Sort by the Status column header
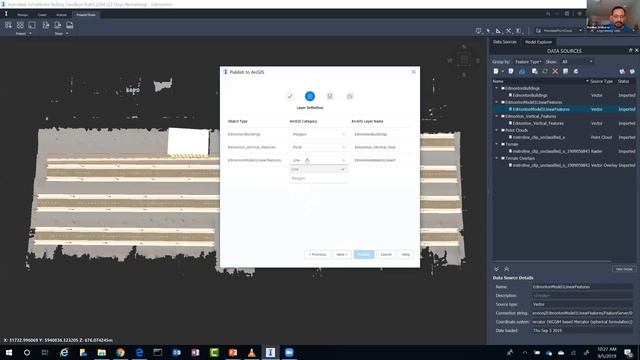 tap(623, 81)
